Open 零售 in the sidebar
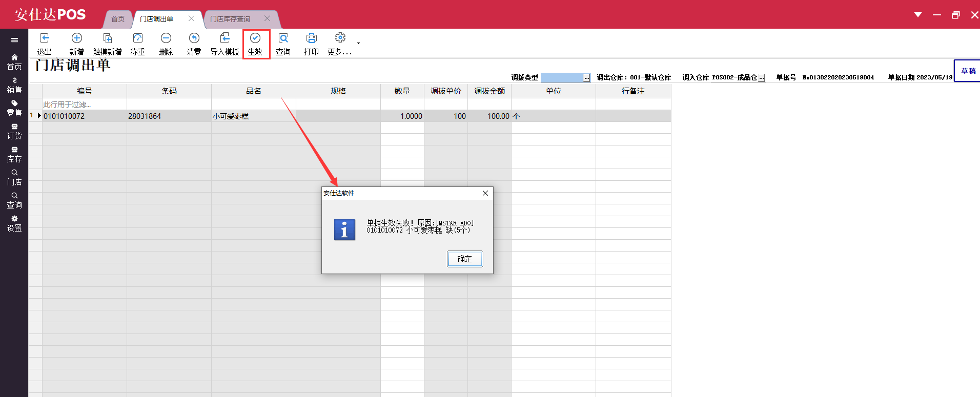 click(14, 108)
